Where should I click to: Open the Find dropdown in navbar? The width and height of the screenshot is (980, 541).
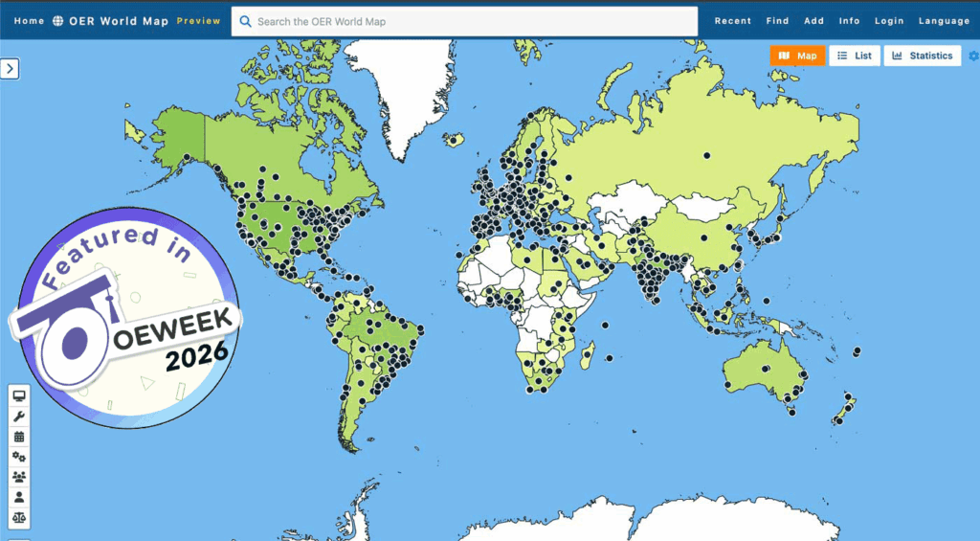pyautogui.click(x=777, y=21)
